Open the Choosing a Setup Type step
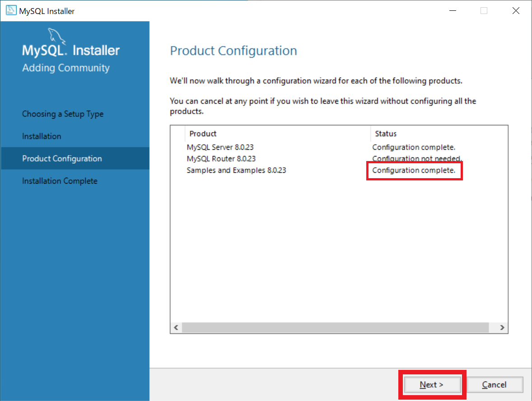The image size is (532, 401). (x=63, y=114)
